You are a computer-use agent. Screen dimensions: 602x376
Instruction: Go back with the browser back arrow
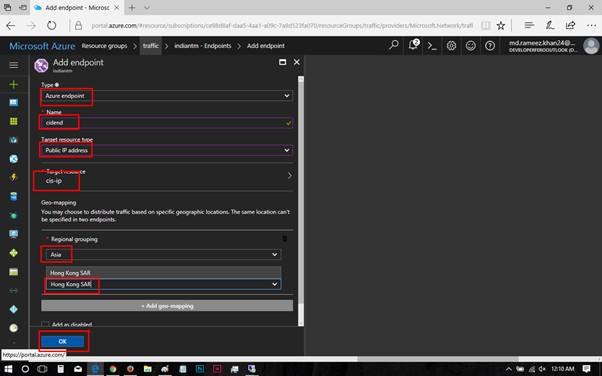(x=11, y=25)
